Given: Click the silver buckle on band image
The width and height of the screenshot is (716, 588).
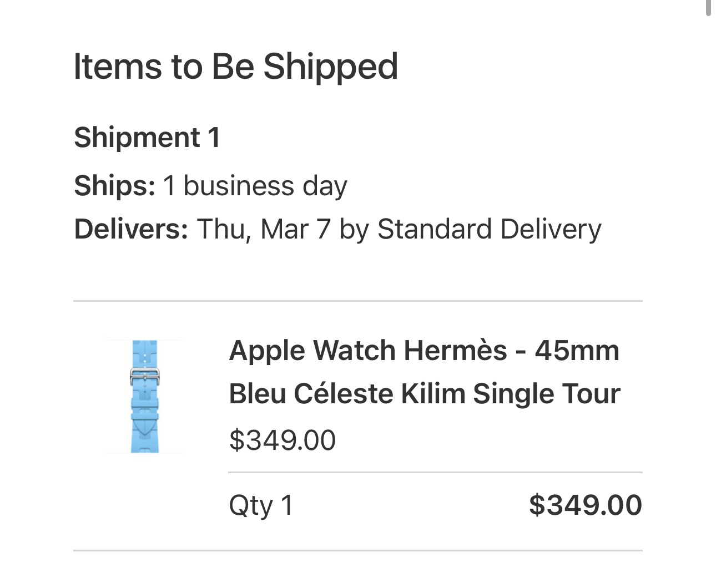Looking at the screenshot, I should point(145,377).
